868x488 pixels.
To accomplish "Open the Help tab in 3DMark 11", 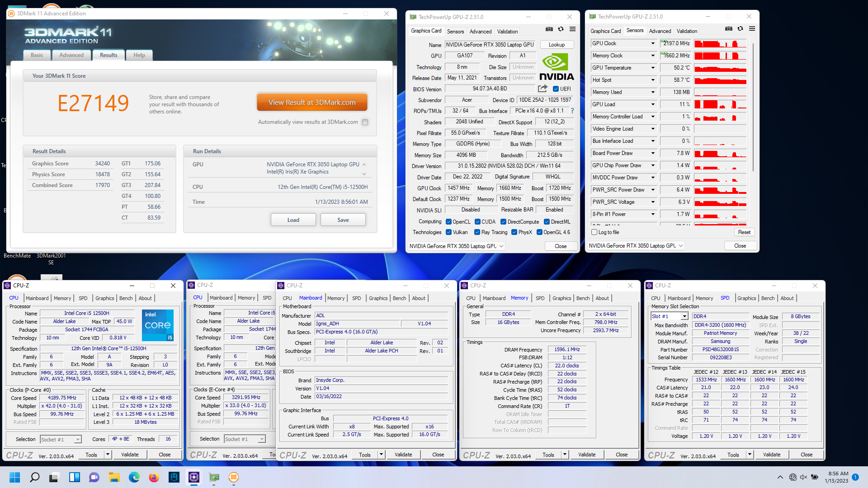I will 139,55.
